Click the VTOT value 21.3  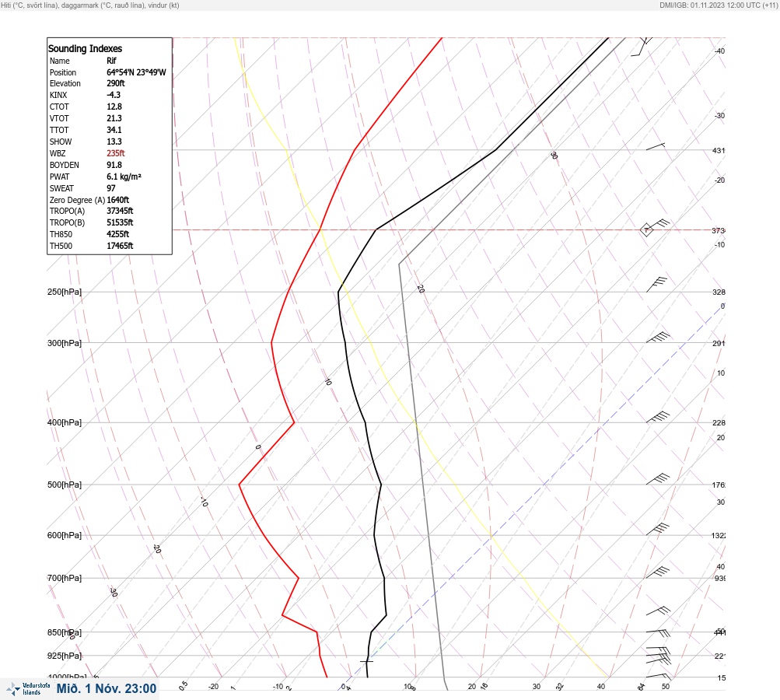114,118
